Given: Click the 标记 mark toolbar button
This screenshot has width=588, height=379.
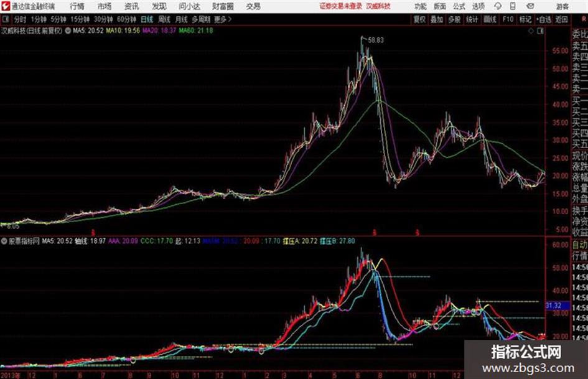Looking at the screenshot, I should point(525,19).
